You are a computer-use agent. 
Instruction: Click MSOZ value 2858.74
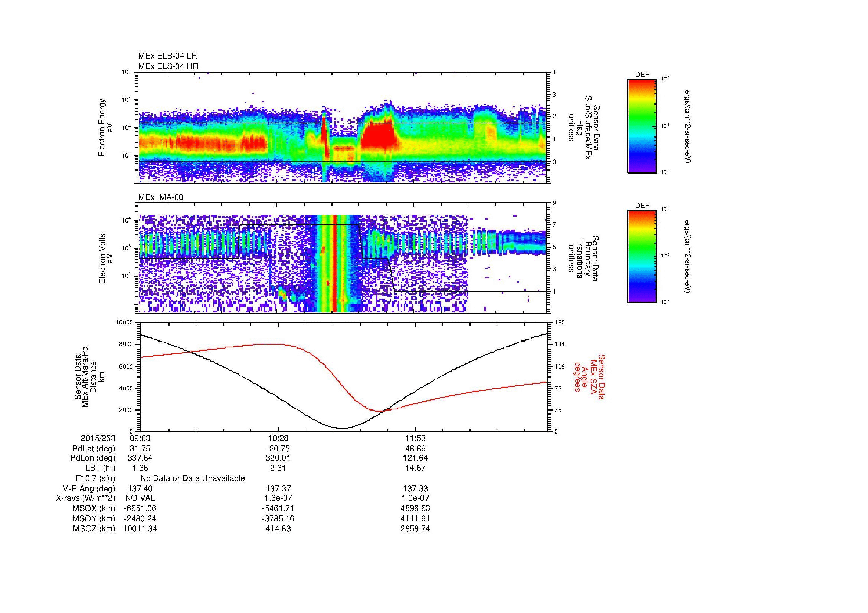tap(415, 529)
